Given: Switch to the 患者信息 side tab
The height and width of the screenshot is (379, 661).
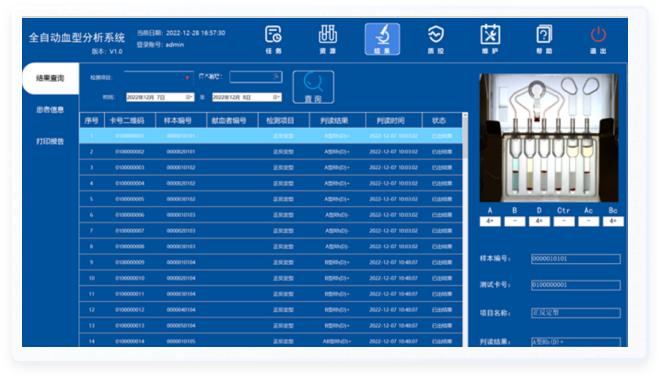Looking at the screenshot, I should pos(50,110).
